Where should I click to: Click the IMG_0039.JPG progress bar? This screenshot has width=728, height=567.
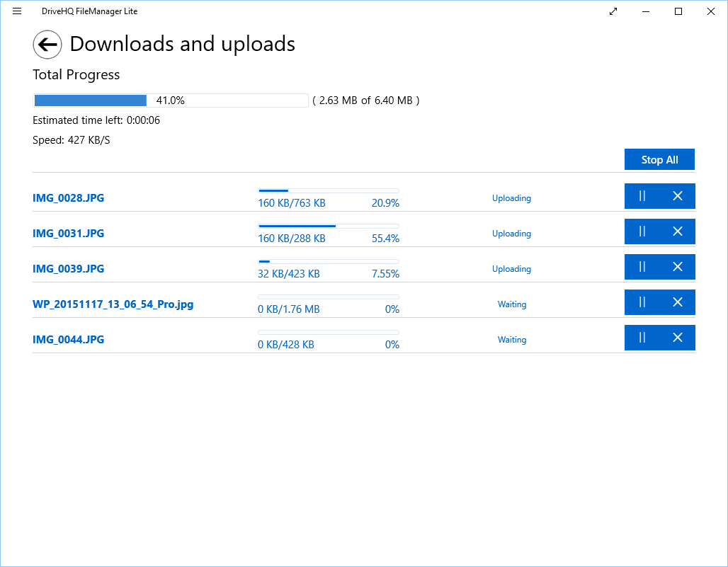(329, 260)
